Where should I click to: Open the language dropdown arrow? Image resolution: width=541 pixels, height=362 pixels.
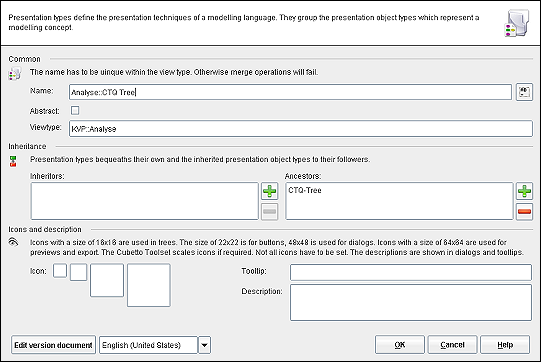tap(204, 345)
